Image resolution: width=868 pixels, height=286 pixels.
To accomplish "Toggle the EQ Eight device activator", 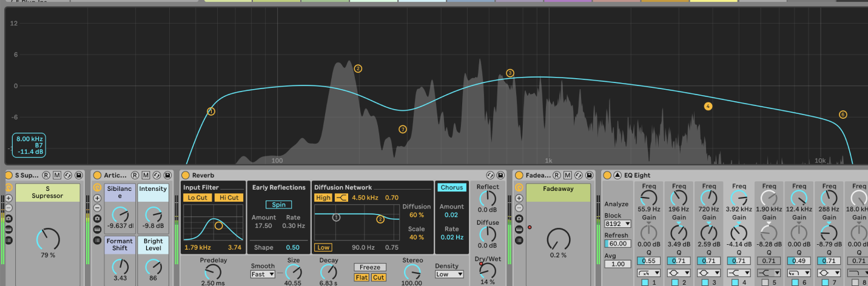I will [607, 175].
